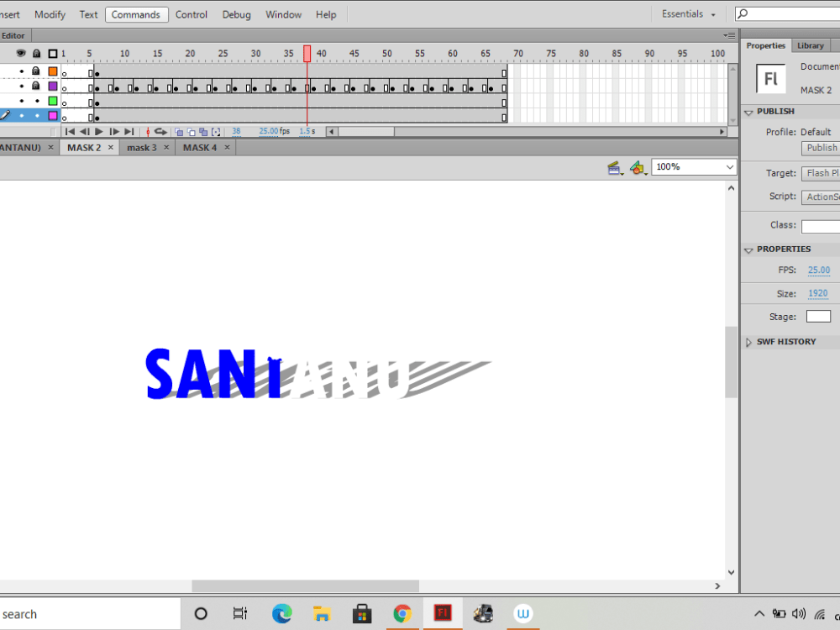Open File Explorer from the taskbar
The height and width of the screenshot is (630, 840).
click(x=322, y=614)
